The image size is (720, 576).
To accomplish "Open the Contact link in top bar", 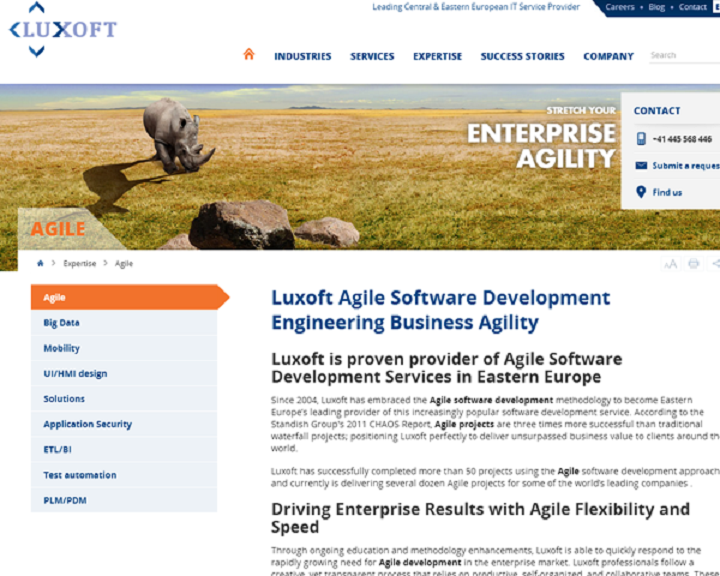I will (692, 7).
